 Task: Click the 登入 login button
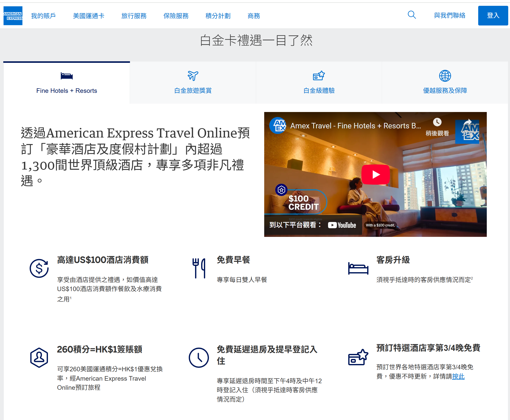(493, 15)
